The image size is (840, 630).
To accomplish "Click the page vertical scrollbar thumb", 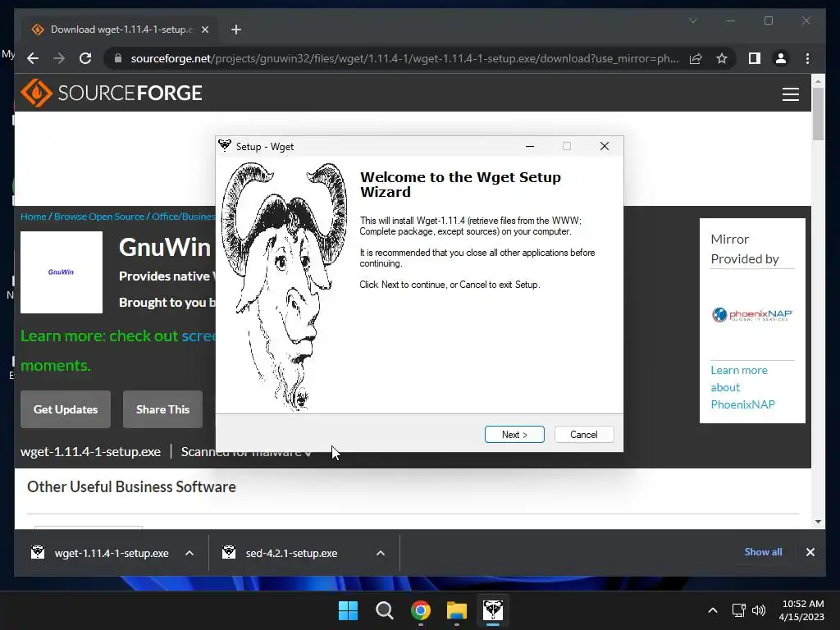I will pos(818,113).
